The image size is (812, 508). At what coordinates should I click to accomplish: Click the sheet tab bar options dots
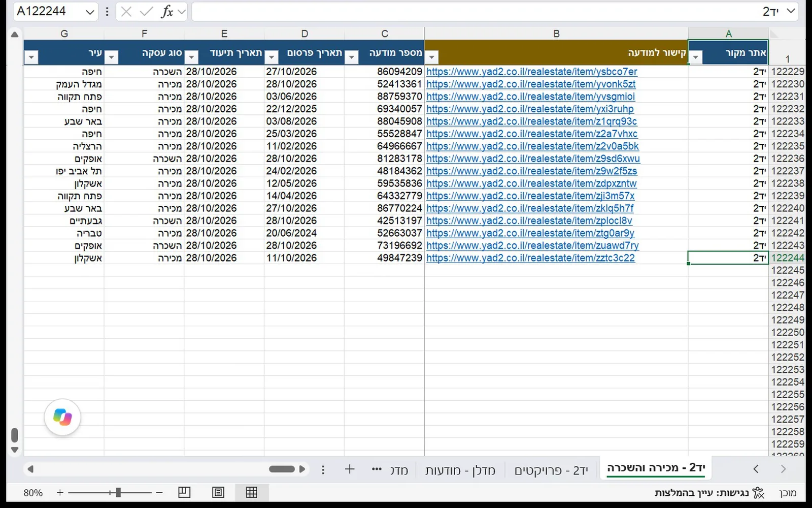323,469
